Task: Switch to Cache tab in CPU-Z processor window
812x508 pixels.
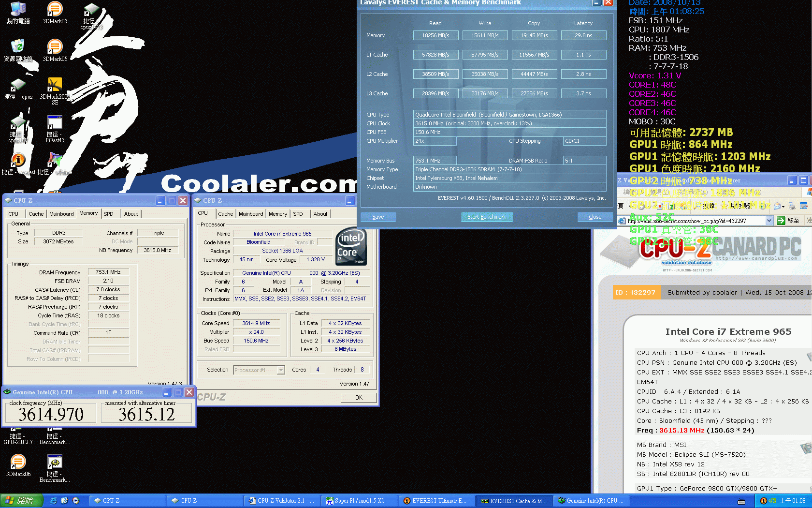Action: [x=225, y=214]
